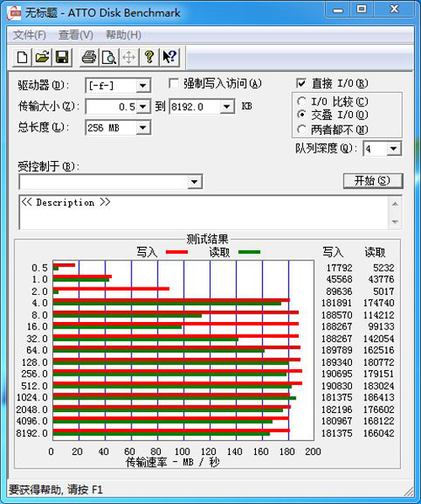
Task: Click the 测试结果 group title
Action: coord(207,239)
